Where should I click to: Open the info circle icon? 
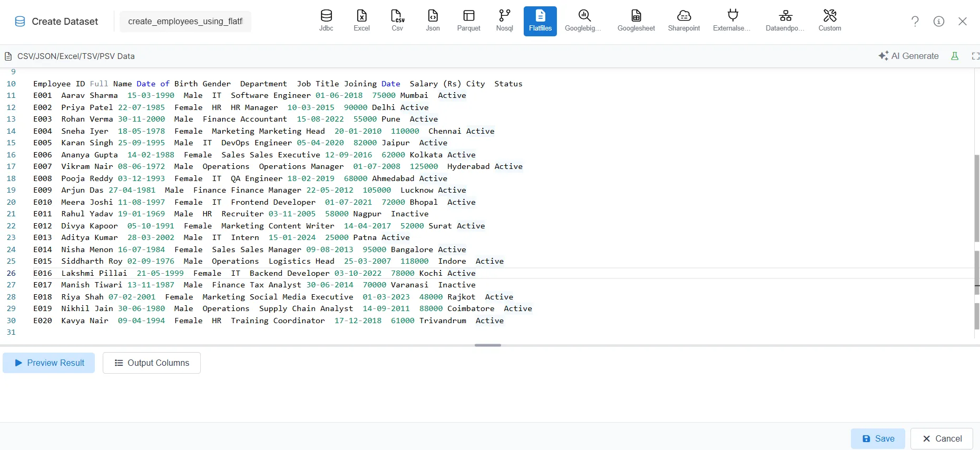click(x=939, y=21)
